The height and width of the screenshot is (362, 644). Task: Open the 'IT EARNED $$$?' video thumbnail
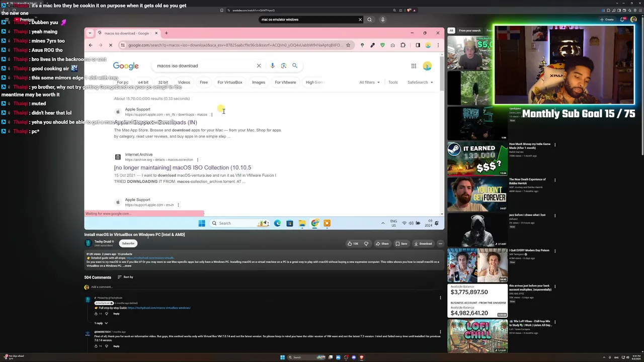[477, 158]
